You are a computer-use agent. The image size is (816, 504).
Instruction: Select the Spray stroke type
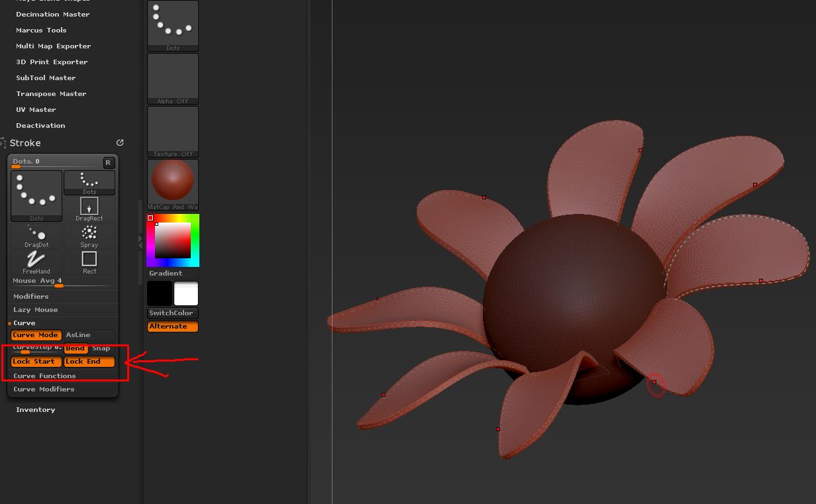pyautogui.click(x=89, y=235)
